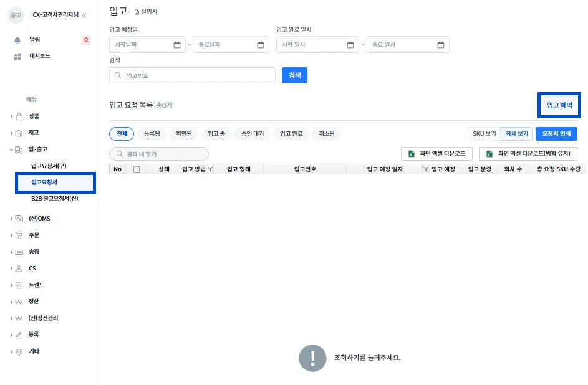This screenshot has height=385, width=588.
Task: Click the 결과 내 찾기 search field
Action: coord(159,154)
